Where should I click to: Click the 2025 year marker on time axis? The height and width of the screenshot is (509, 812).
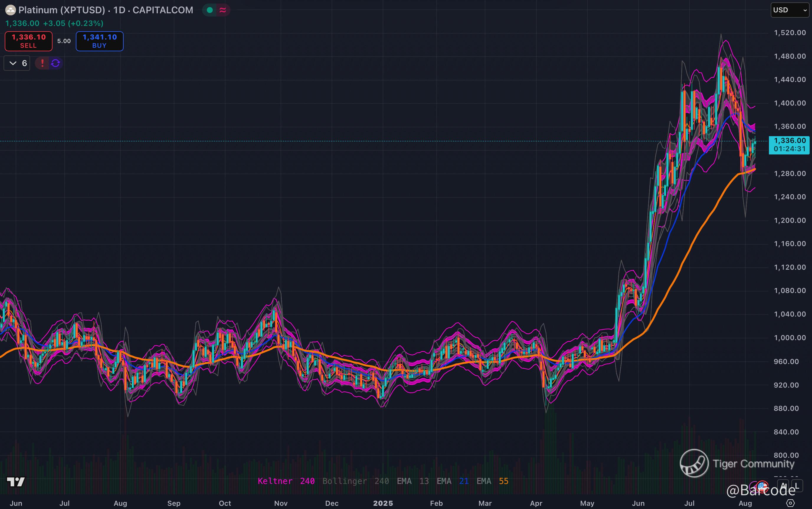click(383, 503)
